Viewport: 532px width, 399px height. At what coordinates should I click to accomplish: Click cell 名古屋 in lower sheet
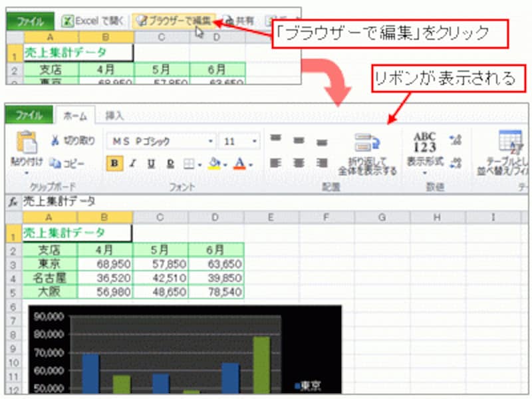pyautogui.click(x=50, y=278)
